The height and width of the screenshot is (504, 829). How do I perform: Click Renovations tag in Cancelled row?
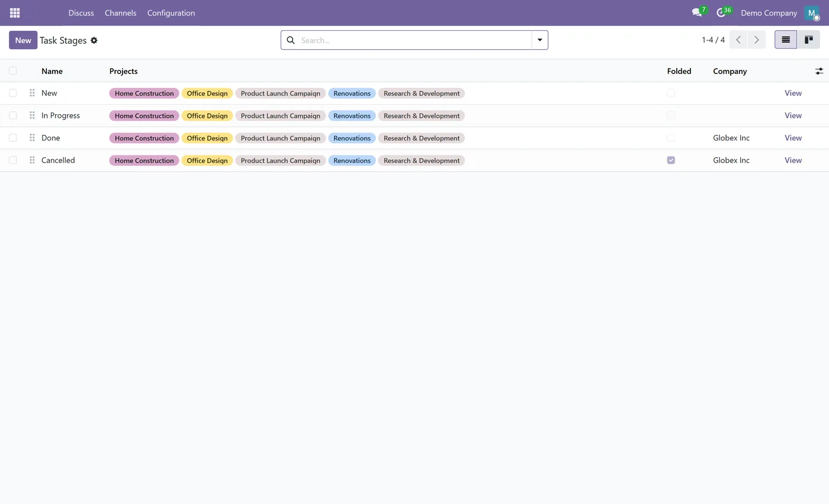pyautogui.click(x=352, y=160)
